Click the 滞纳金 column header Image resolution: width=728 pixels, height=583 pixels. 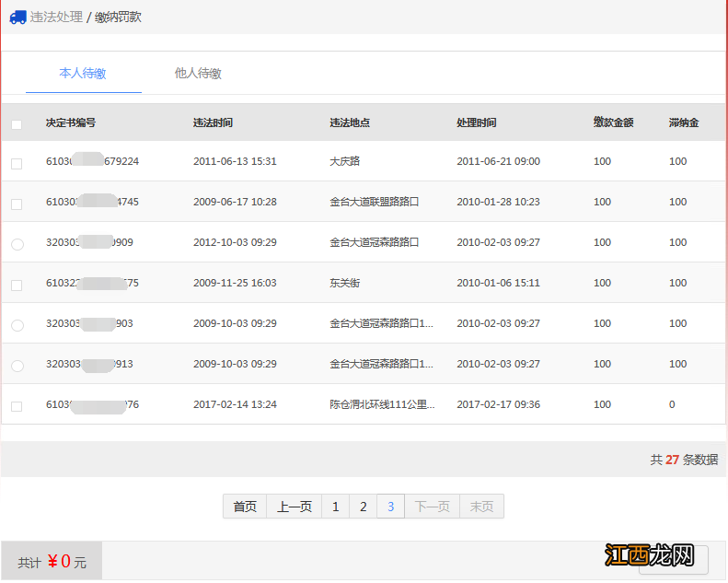click(684, 122)
